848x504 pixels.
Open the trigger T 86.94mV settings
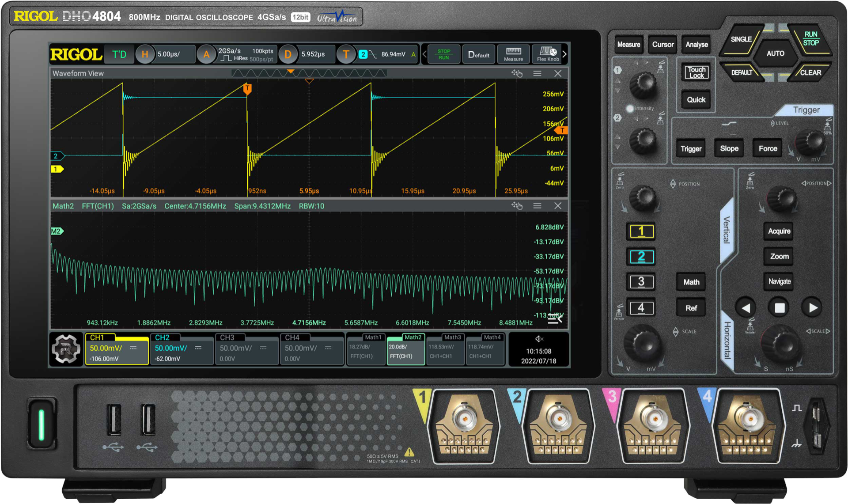point(378,54)
